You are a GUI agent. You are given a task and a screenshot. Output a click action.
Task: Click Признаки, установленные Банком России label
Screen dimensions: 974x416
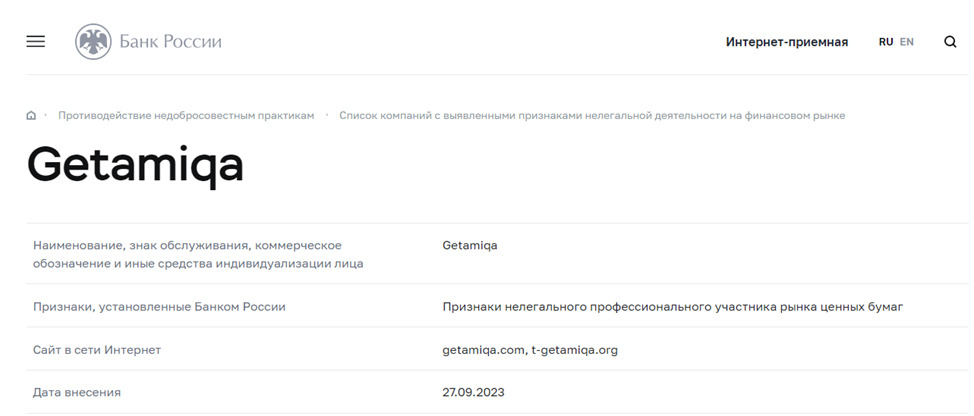tap(159, 307)
